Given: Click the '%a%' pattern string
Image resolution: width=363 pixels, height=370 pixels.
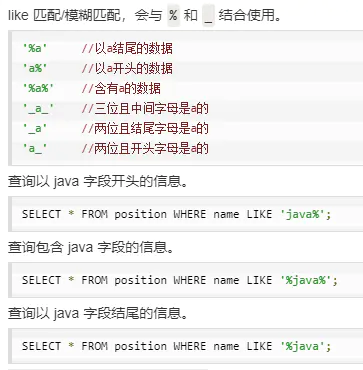Looking at the screenshot, I should pyautogui.click(x=38, y=89).
